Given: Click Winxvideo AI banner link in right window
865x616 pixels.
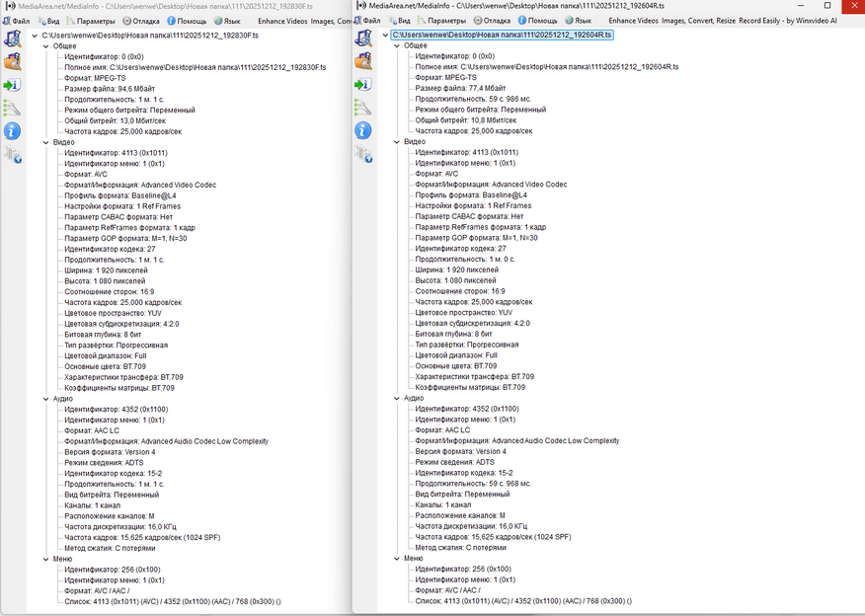Looking at the screenshot, I should coord(723,21).
